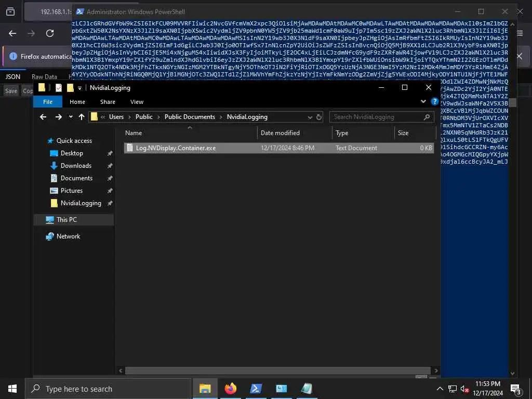Viewport: 532px width, 399px height.
Task: Open the notepad-like taskbar app
Action: click(307, 389)
